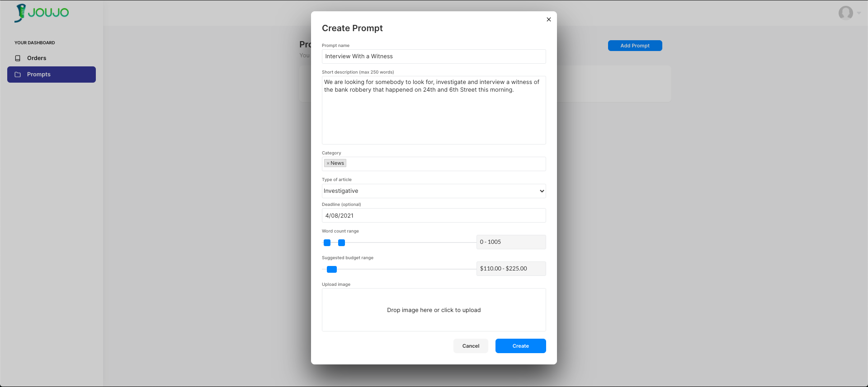This screenshot has width=868, height=387.
Task: Click the Joujo logo
Action: point(42,13)
